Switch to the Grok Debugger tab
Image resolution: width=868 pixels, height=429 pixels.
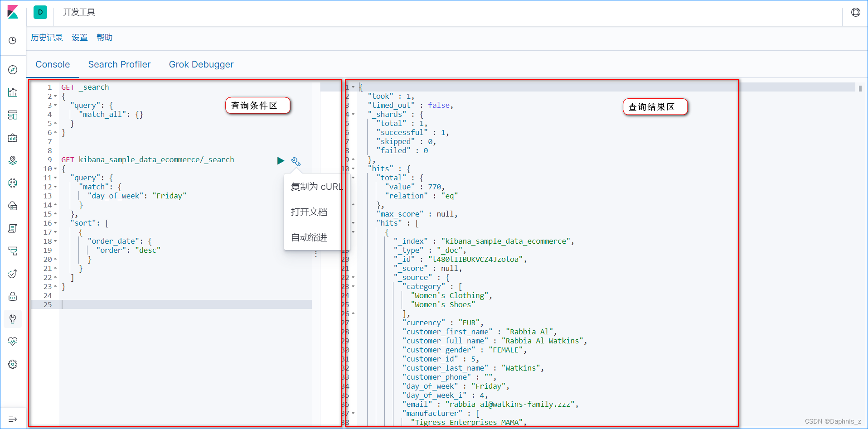click(201, 64)
